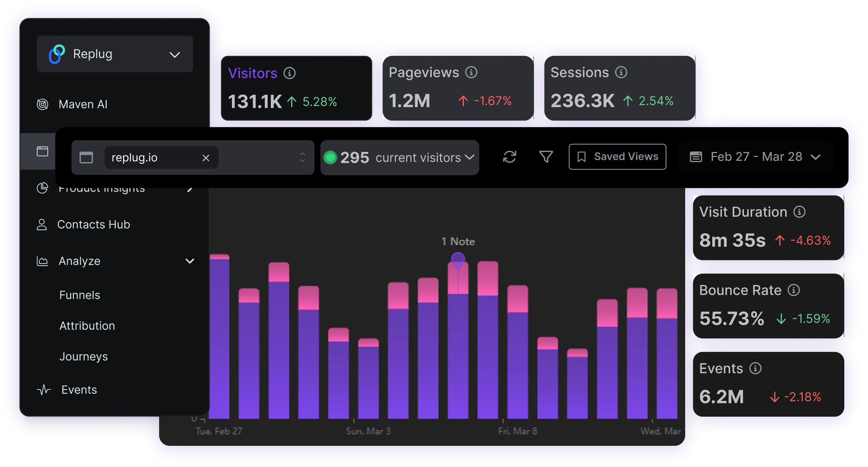The height and width of the screenshot is (467, 868).
Task: Click the note pin dot on chart bar
Action: coord(458,259)
